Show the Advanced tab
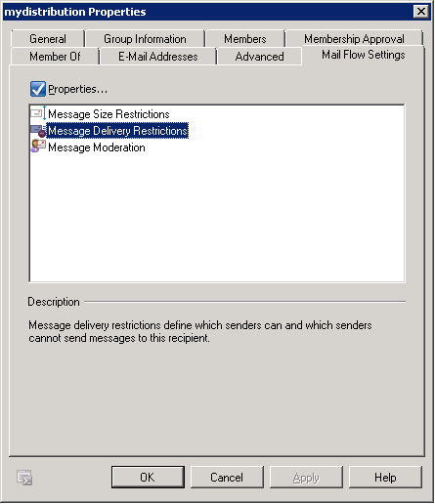 click(259, 57)
